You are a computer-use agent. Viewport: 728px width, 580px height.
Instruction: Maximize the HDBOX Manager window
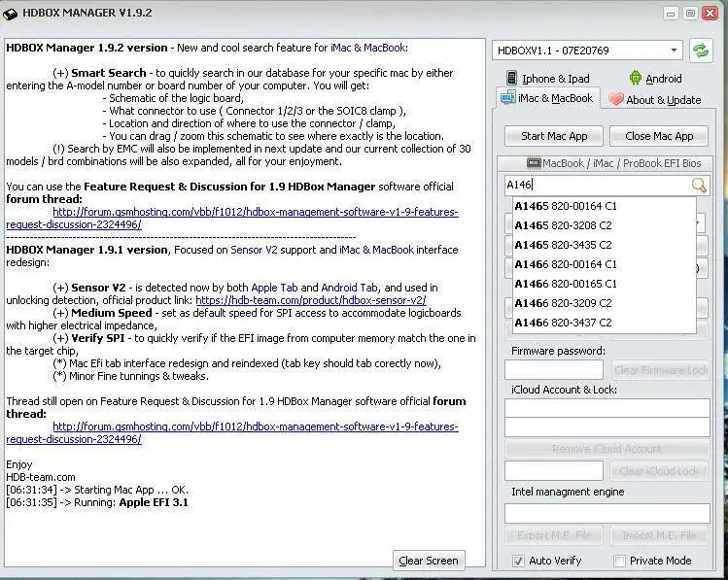pyautogui.click(x=690, y=13)
